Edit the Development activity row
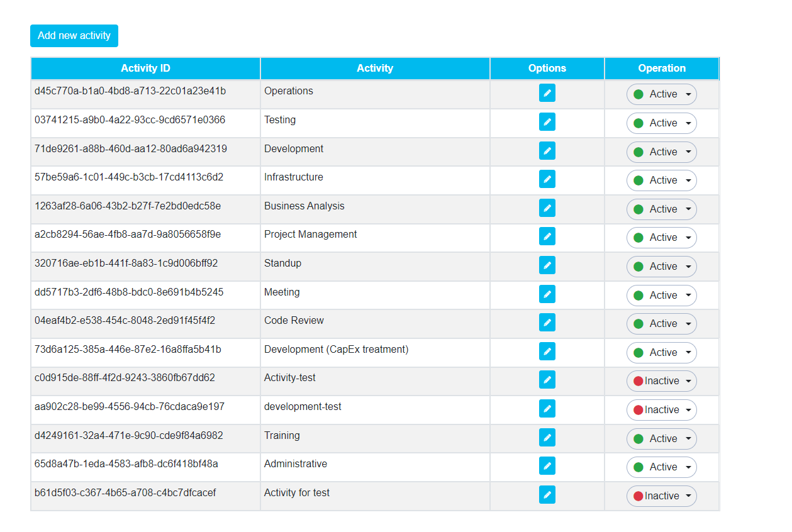The width and height of the screenshot is (792, 532). coord(547,151)
